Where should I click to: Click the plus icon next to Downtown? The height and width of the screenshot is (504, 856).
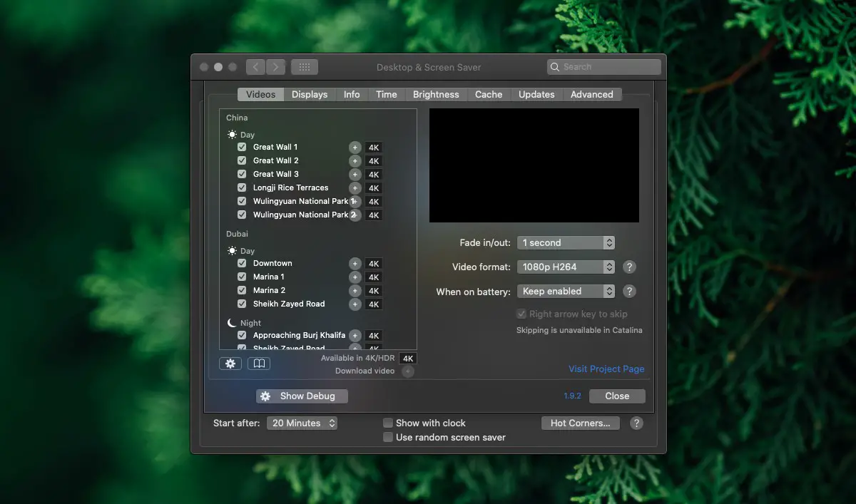coord(355,264)
